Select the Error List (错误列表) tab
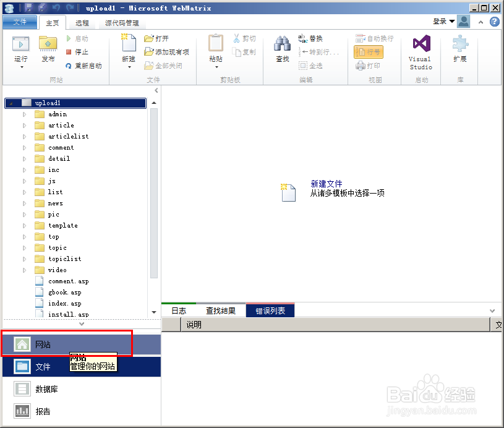The image size is (504, 428). [270, 310]
